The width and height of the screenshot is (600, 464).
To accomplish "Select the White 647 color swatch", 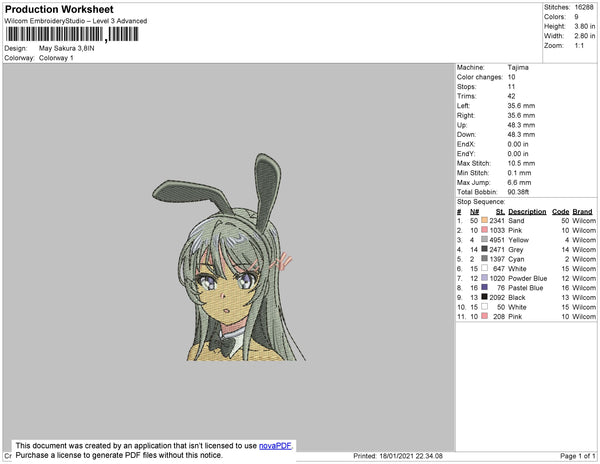I will (484, 268).
